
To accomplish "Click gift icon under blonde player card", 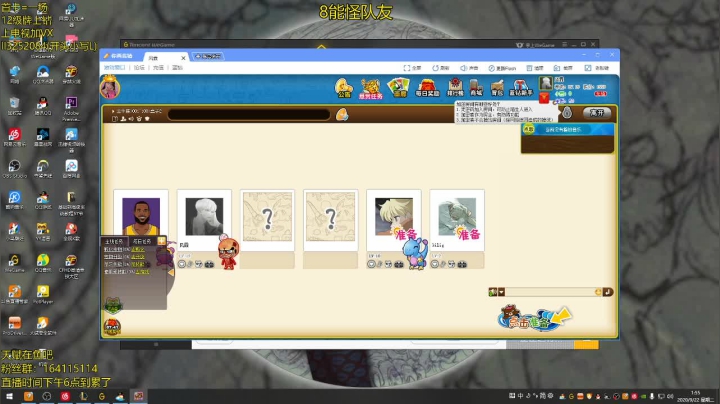I will (399, 264).
